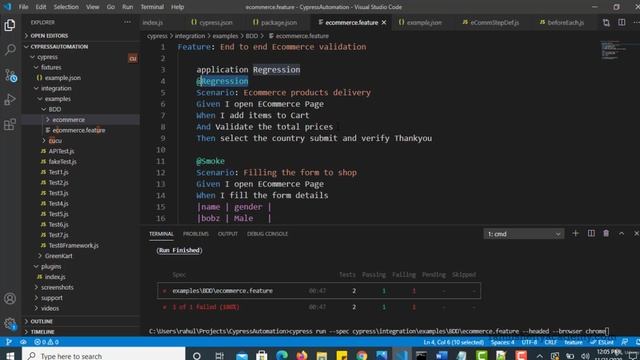Open example.json in the fixtures folder
Screen dimensions: 640x360
tap(62, 78)
